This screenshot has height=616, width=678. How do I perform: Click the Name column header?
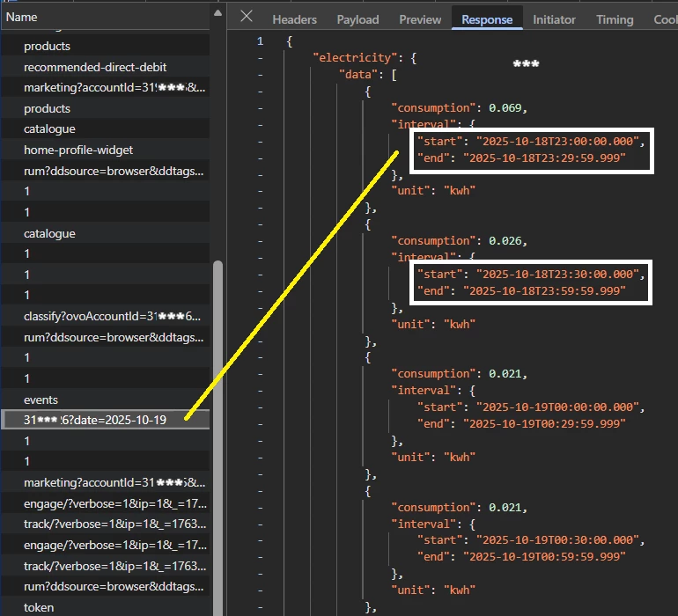(x=22, y=17)
